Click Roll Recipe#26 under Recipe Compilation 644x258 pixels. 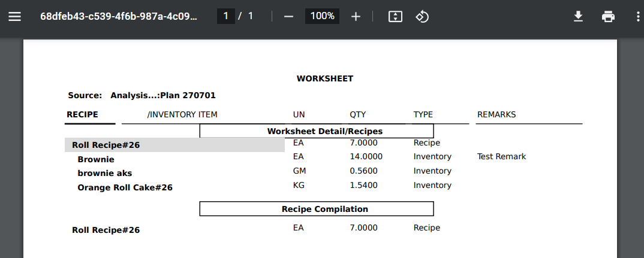point(106,230)
